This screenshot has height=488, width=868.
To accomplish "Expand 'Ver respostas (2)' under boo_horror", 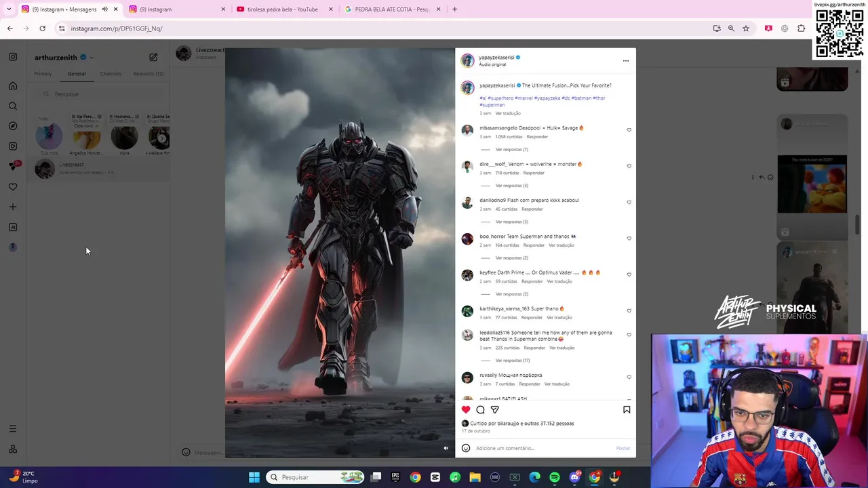I will (511, 258).
